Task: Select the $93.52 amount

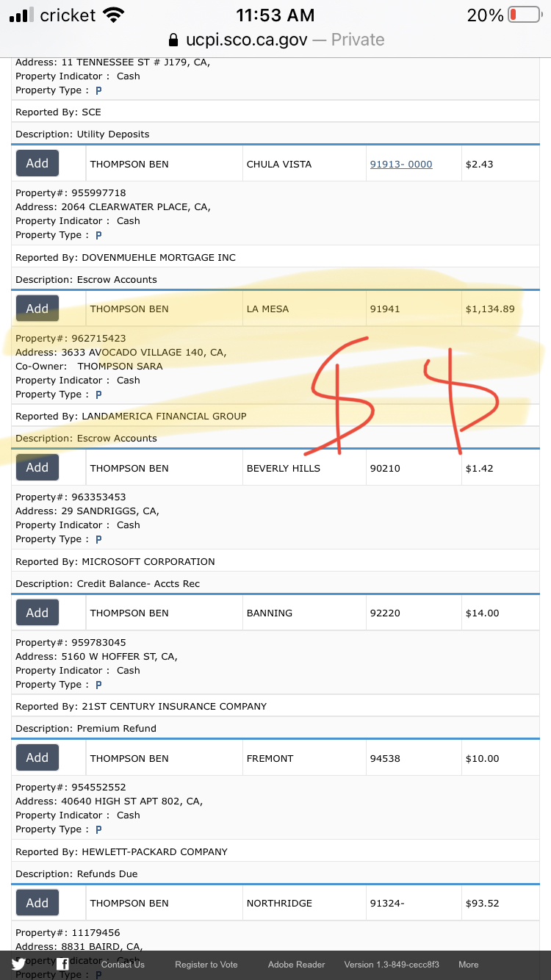Action: click(x=482, y=903)
